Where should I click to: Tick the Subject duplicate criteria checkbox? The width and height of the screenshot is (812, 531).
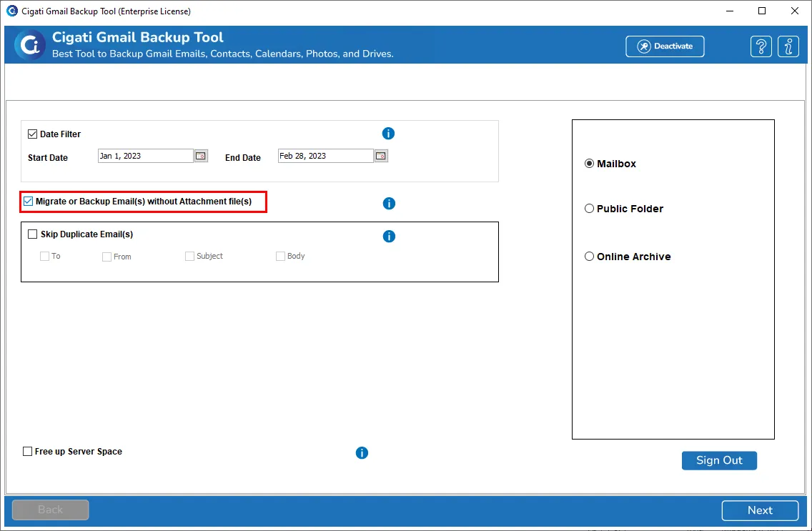(189, 256)
